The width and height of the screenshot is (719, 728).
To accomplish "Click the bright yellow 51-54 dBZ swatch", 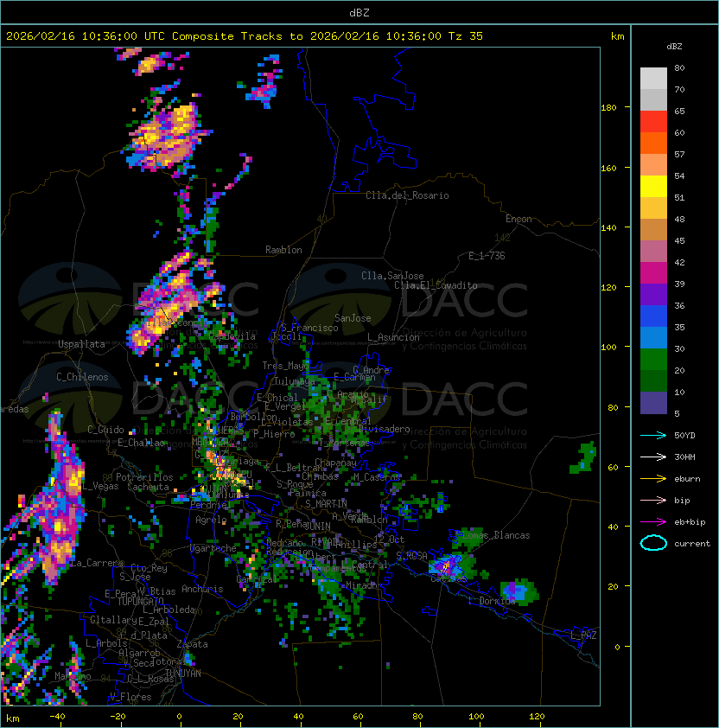I will coord(653,186).
